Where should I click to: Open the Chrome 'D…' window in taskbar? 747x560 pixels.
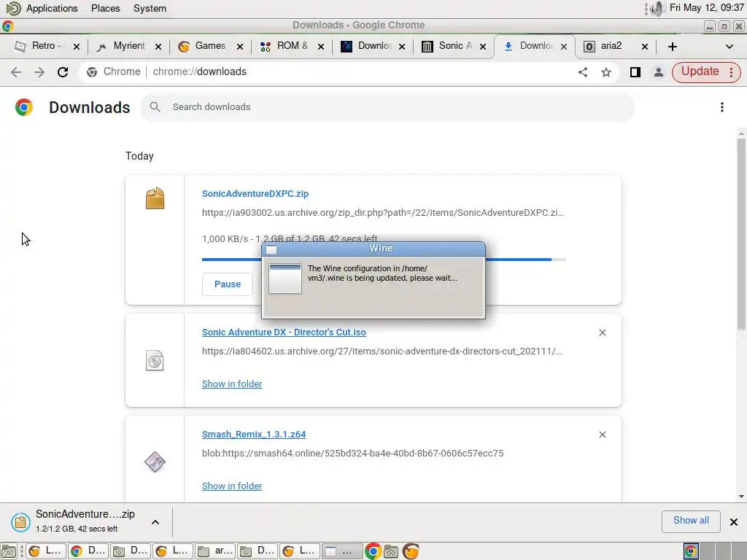[x=88, y=551]
